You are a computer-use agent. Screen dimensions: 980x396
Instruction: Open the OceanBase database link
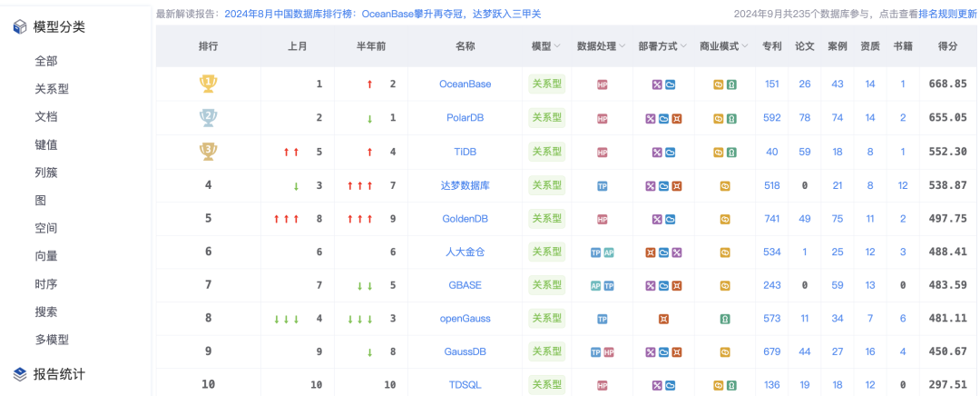(x=465, y=84)
